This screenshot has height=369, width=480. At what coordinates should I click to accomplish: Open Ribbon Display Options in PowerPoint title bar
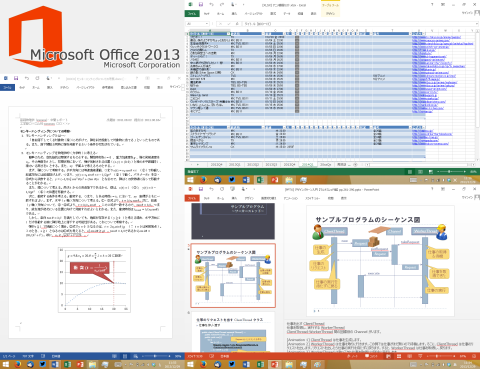pyautogui.click(x=443, y=189)
